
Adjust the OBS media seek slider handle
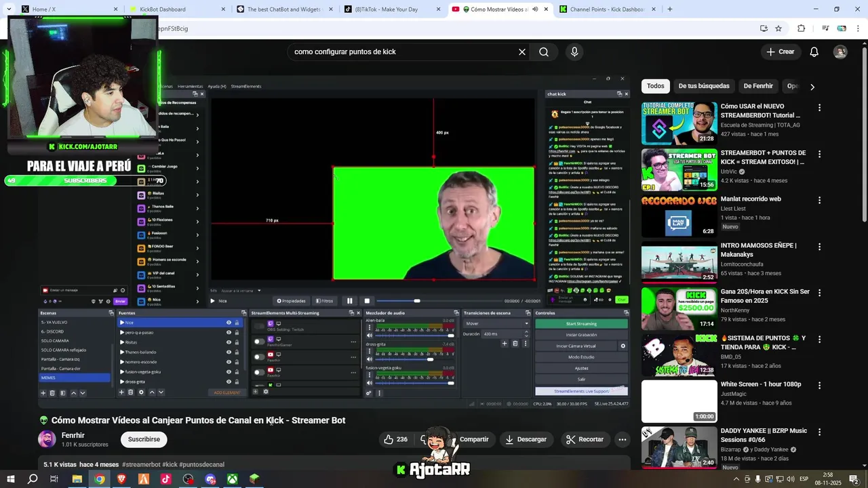(x=417, y=301)
